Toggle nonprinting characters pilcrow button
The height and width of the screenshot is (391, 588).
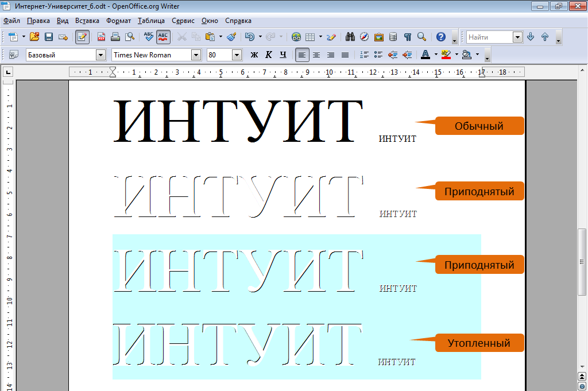(x=407, y=37)
